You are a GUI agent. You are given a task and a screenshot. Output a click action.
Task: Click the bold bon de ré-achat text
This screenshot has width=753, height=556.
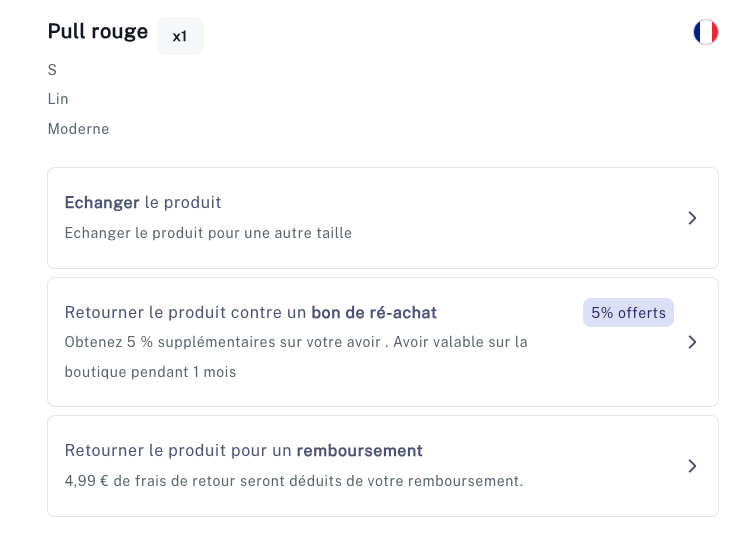(374, 313)
